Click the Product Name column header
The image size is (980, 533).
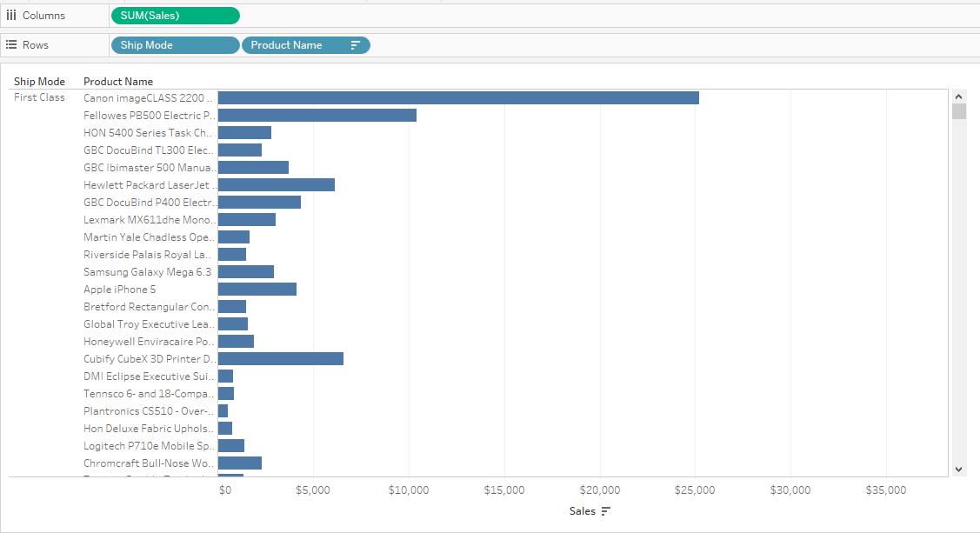click(x=118, y=82)
